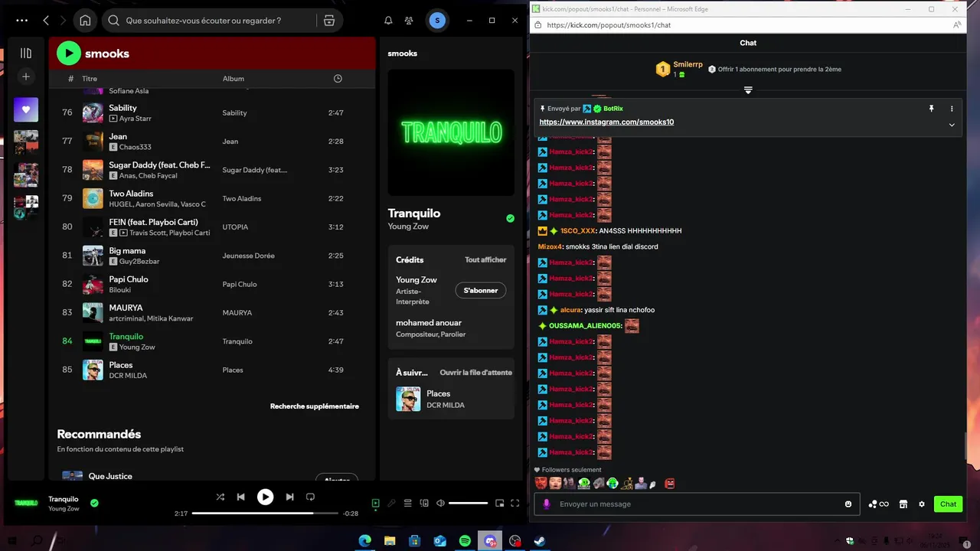Open Connect to a device icon

pyautogui.click(x=424, y=503)
